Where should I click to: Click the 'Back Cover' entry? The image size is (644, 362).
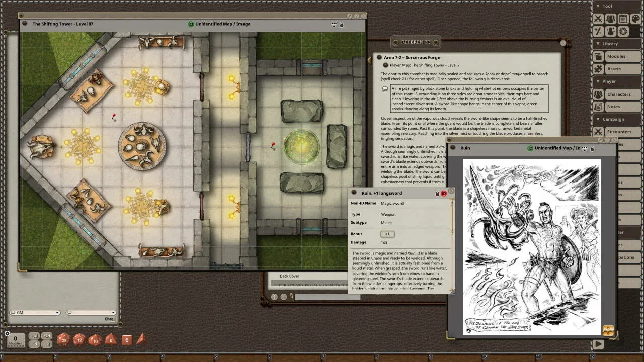tap(290, 276)
